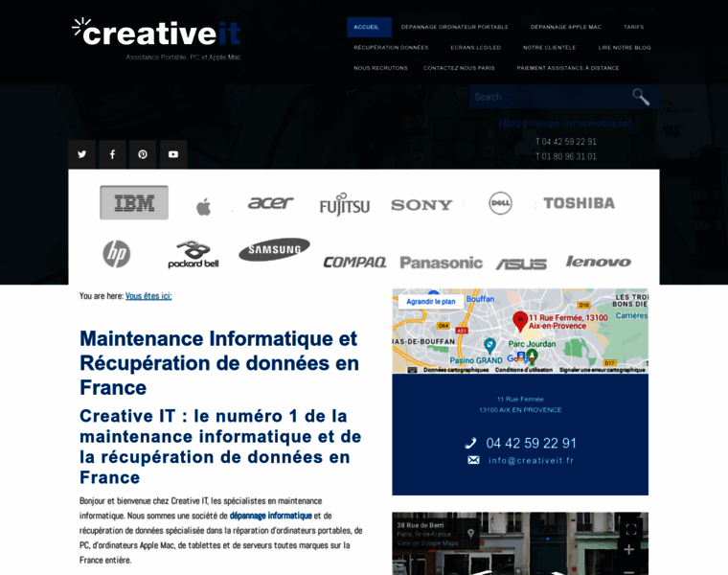The height and width of the screenshot is (575, 728).
Task: Click 'View on Google Maps' link
Action: (427, 543)
